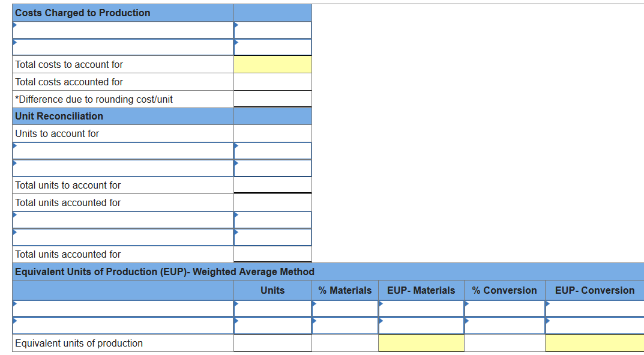Select the Units to account for value cell
Viewport: 644px width, 355px height.
coord(272,133)
